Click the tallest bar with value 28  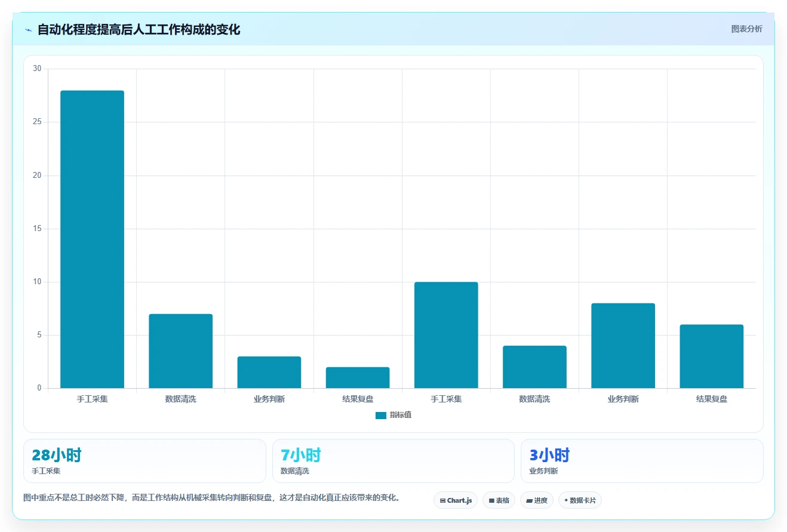point(92,239)
